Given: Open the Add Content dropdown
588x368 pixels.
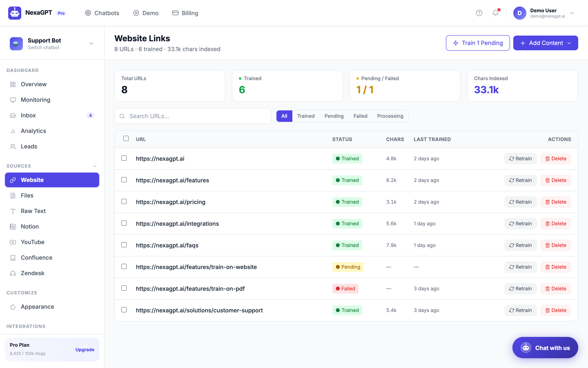Looking at the screenshot, I should click(546, 43).
